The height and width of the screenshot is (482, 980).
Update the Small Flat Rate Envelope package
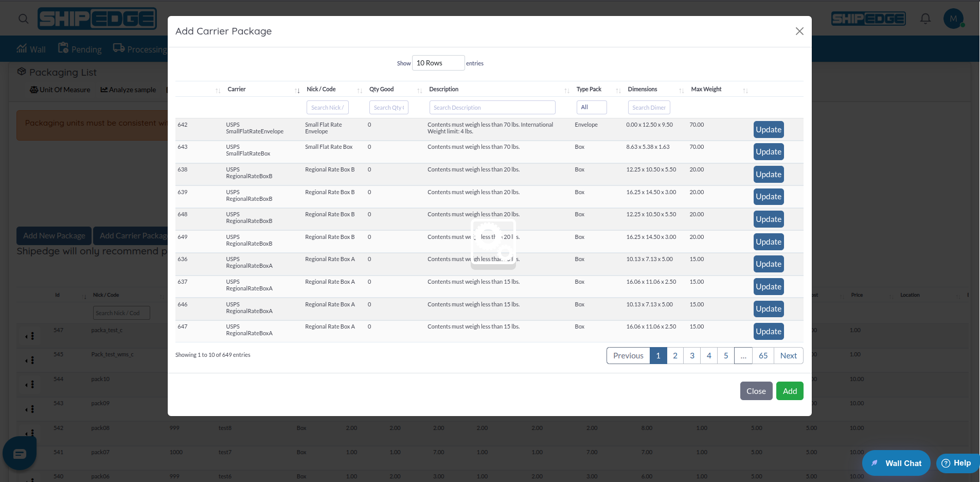pyautogui.click(x=769, y=129)
